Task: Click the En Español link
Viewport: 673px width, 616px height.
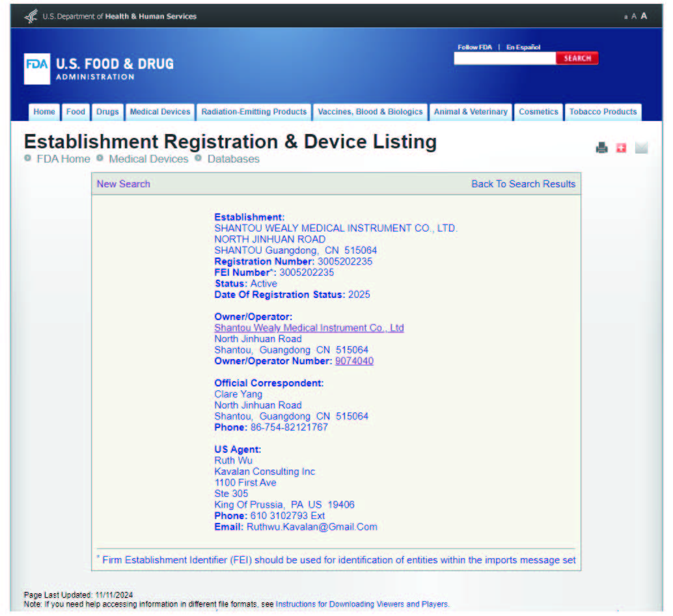Action: [523, 47]
